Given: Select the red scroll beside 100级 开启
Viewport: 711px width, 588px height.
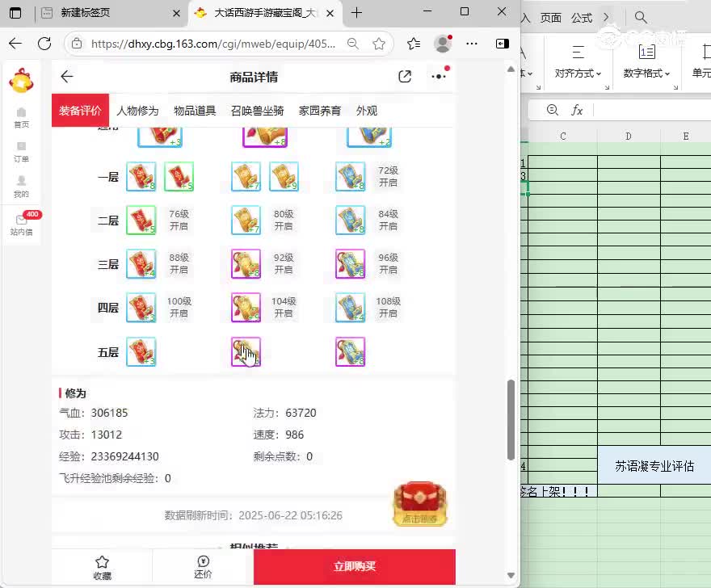Looking at the screenshot, I should coord(141,308).
